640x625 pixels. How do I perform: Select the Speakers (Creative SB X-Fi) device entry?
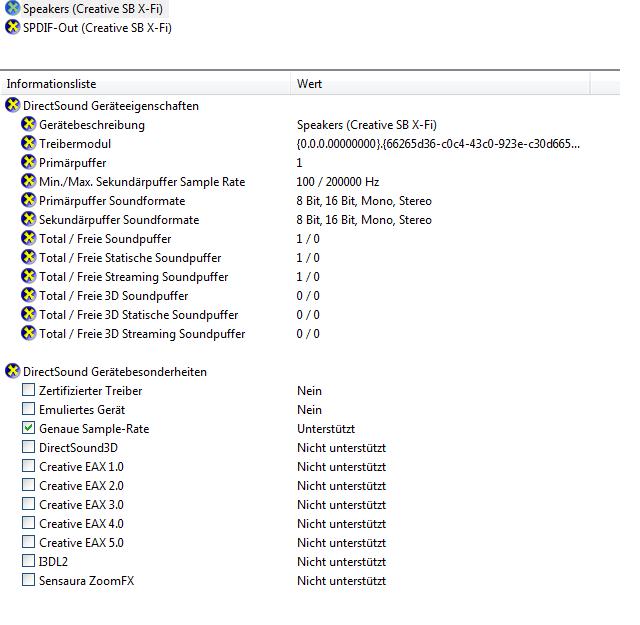point(93,9)
